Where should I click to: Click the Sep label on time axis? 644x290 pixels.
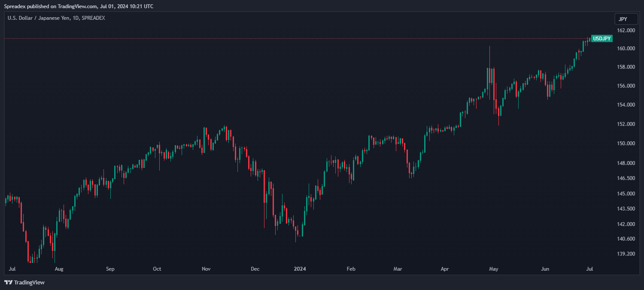(110, 269)
